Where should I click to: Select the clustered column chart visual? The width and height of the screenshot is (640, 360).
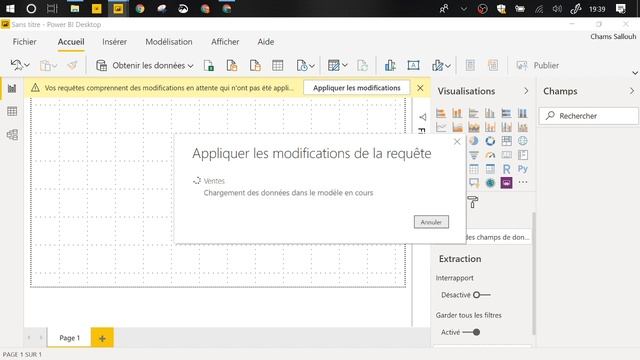click(x=490, y=113)
